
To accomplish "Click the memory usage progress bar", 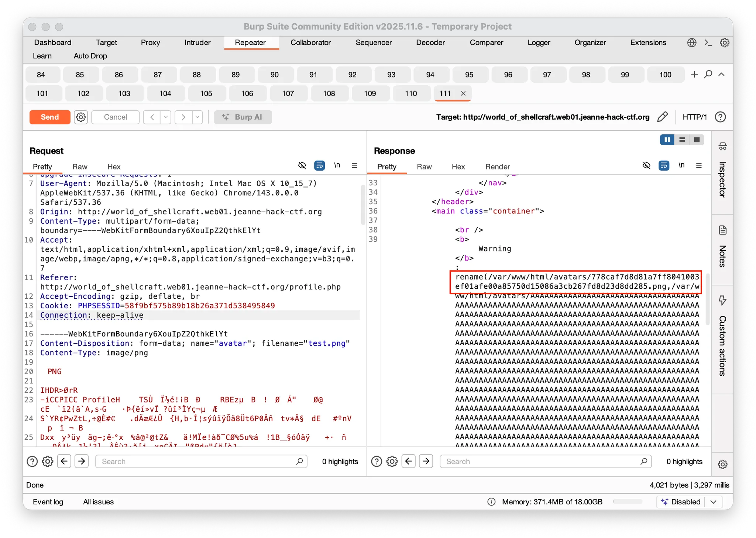I will click(628, 502).
